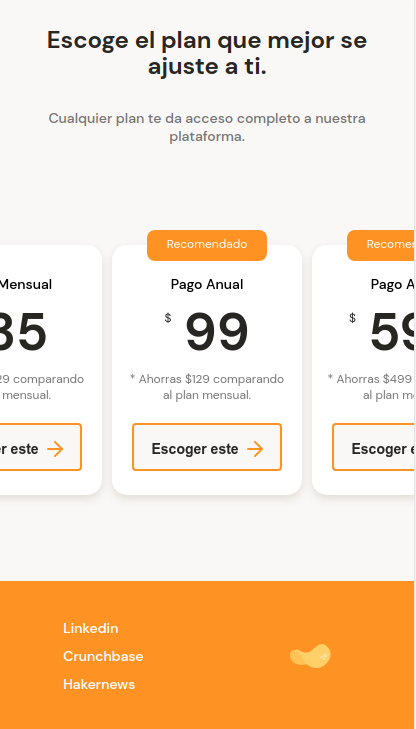416x729 pixels.
Task: Click the partially visible Recomendado badge at right
Action: point(381,245)
